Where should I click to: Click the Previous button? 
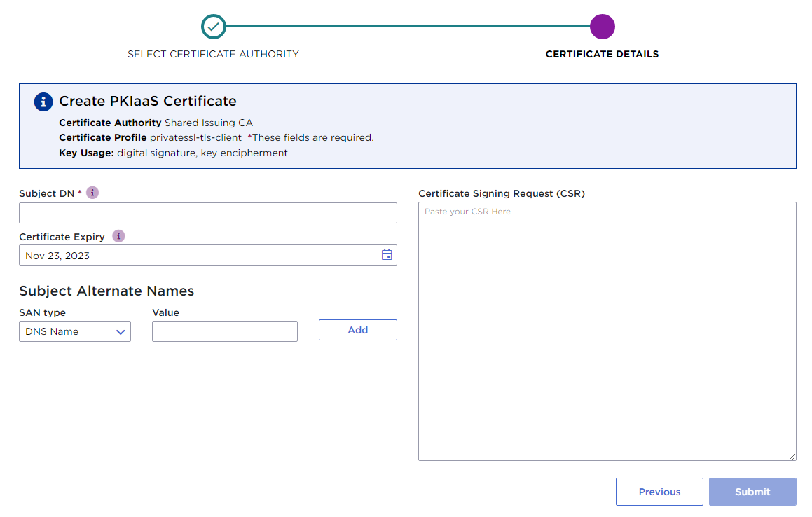pos(659,492)
